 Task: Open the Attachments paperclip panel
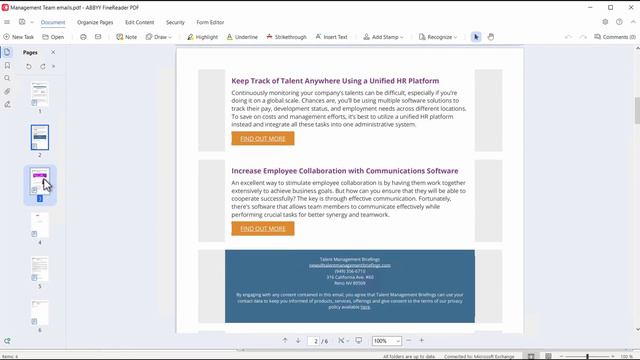7,91
